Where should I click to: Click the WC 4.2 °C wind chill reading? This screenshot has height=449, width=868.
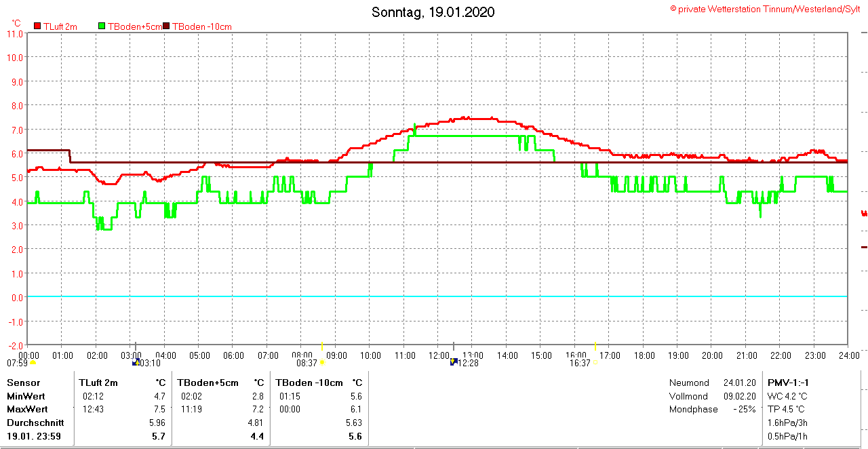tap(787, 396)
